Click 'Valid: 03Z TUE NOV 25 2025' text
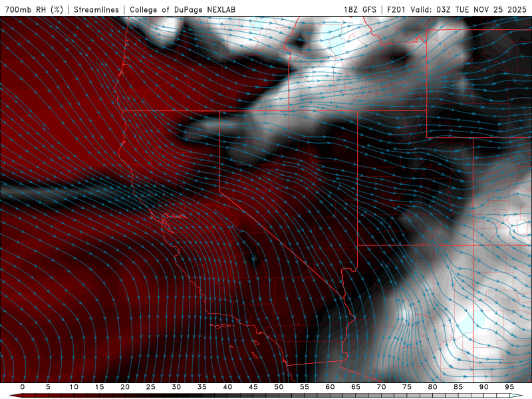Viewport: 532px width, 399px height. pos(469,9)
